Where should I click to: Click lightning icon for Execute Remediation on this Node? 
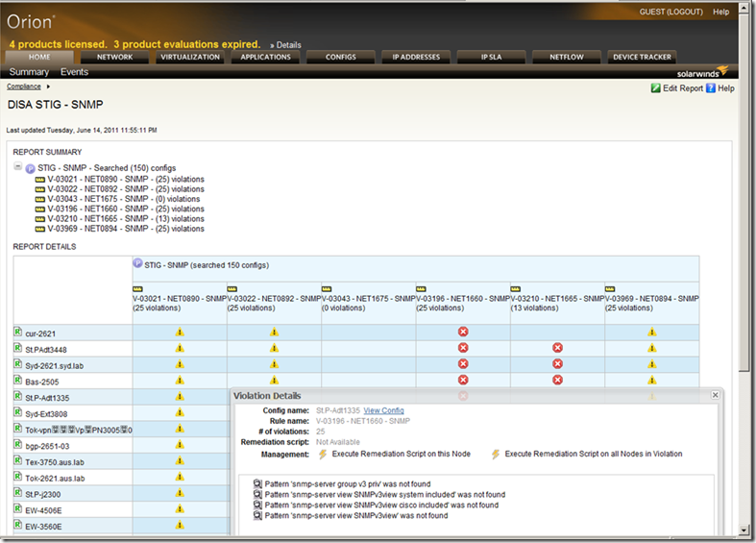(323, 455)
